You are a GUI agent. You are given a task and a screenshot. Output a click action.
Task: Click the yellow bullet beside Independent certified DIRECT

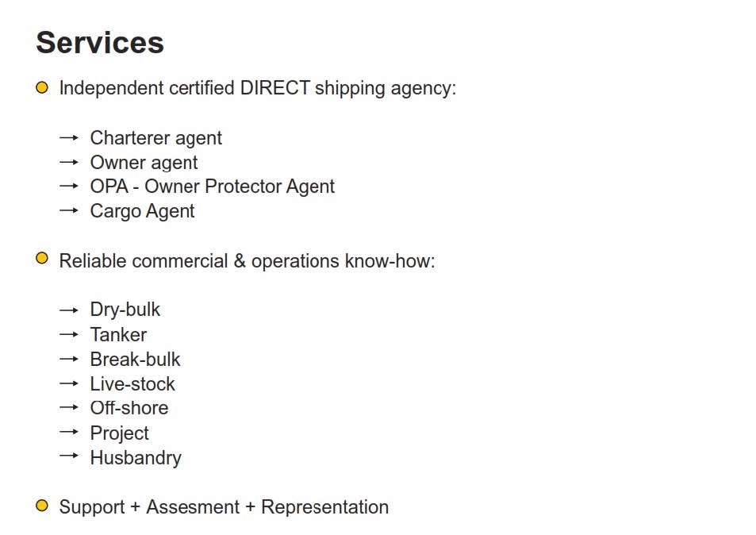pyautogui.click(x=42, y=88)
